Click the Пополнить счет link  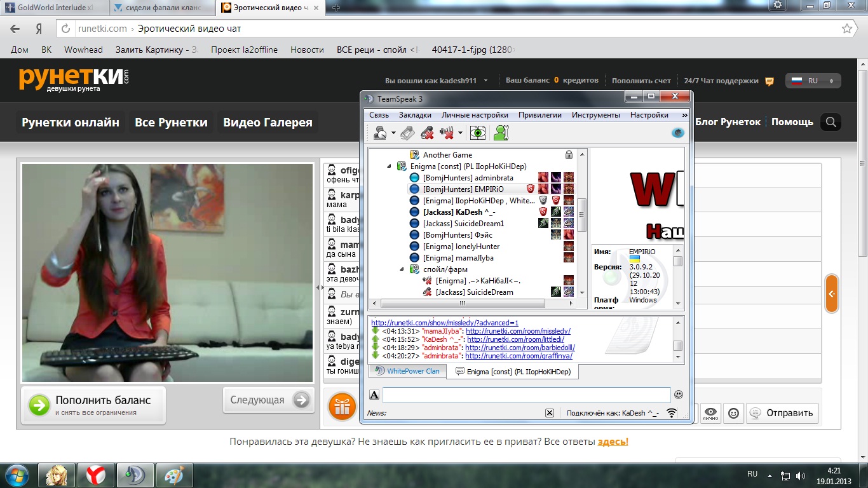tap(641, 81)
